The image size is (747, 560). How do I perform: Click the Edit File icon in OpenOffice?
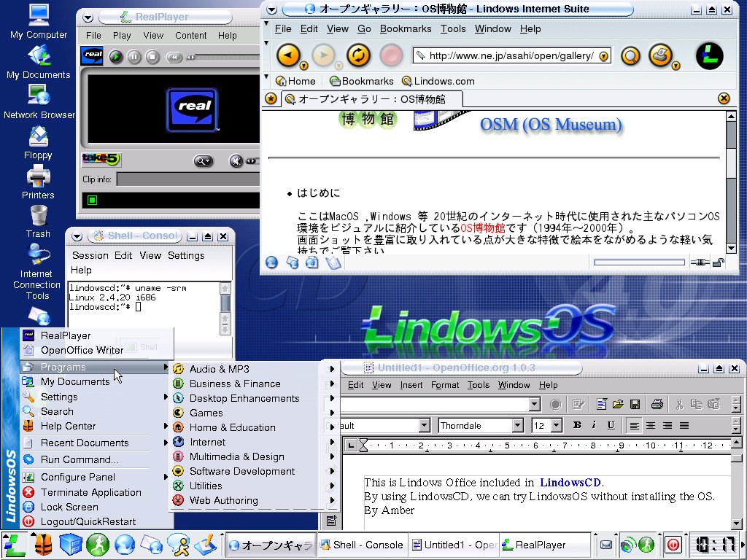[x=578, y=404]
